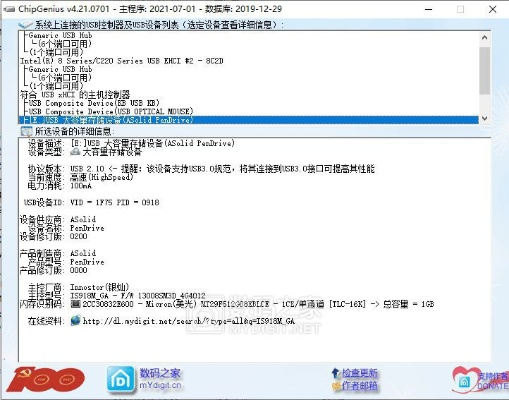
Task: Click the check update arrow icon
Action: [x=335, y=373]
